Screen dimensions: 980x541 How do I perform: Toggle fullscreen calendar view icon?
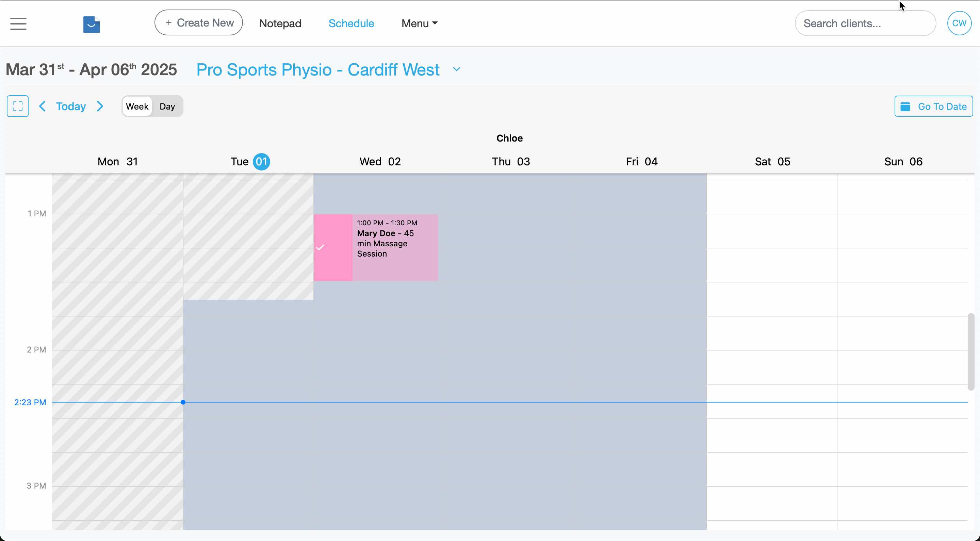17,106
